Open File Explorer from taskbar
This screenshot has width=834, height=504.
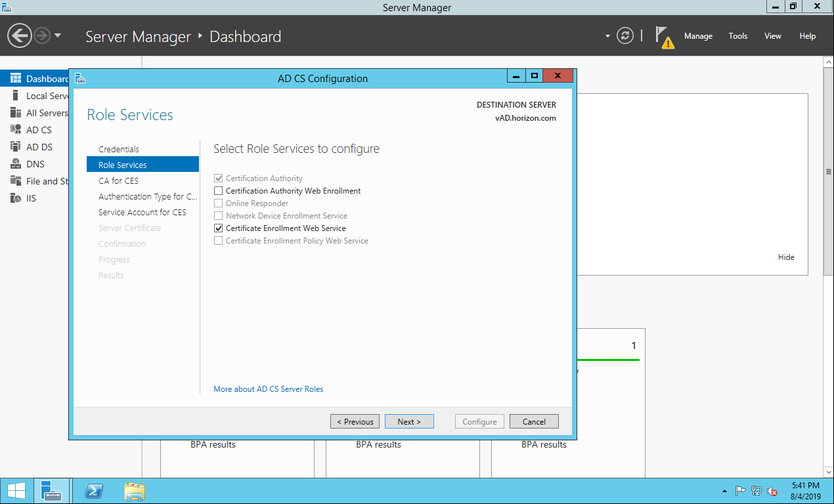pos(135,491)
